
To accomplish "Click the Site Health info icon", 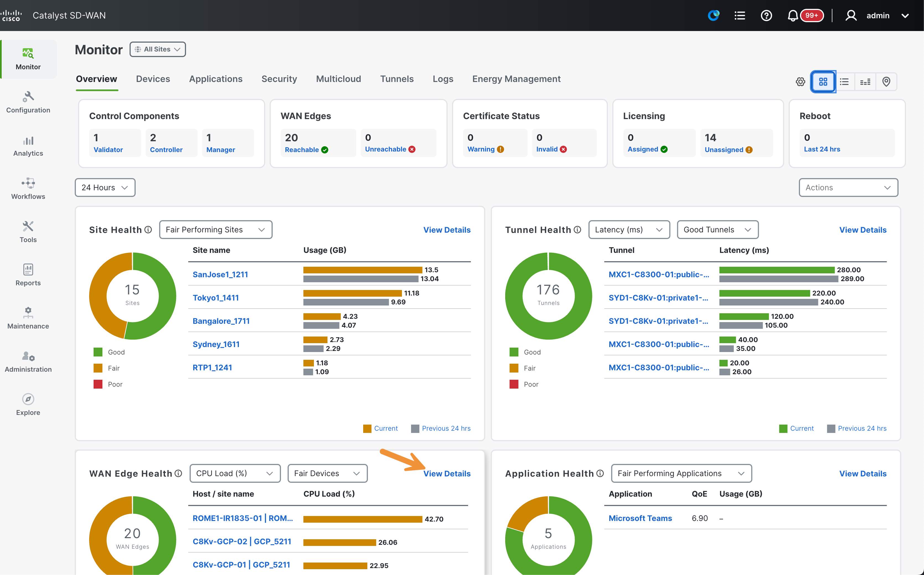I will [148, 230].
